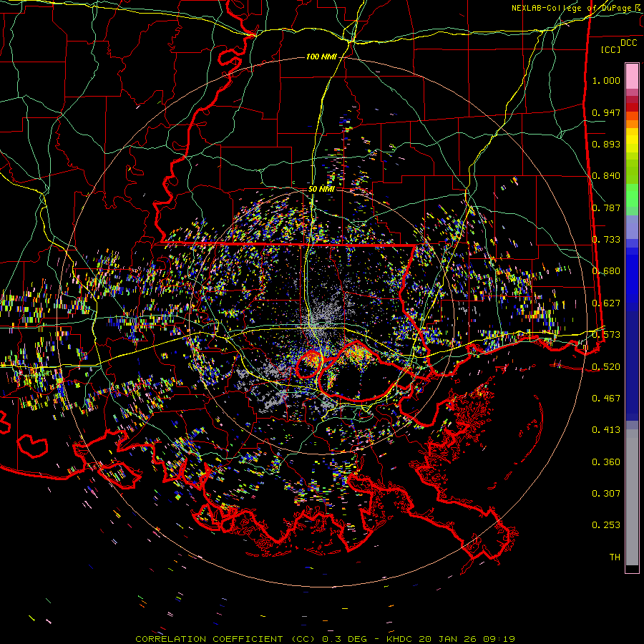Click the TH label at legend bottom
644x644 pixels.
coord(615,557)
